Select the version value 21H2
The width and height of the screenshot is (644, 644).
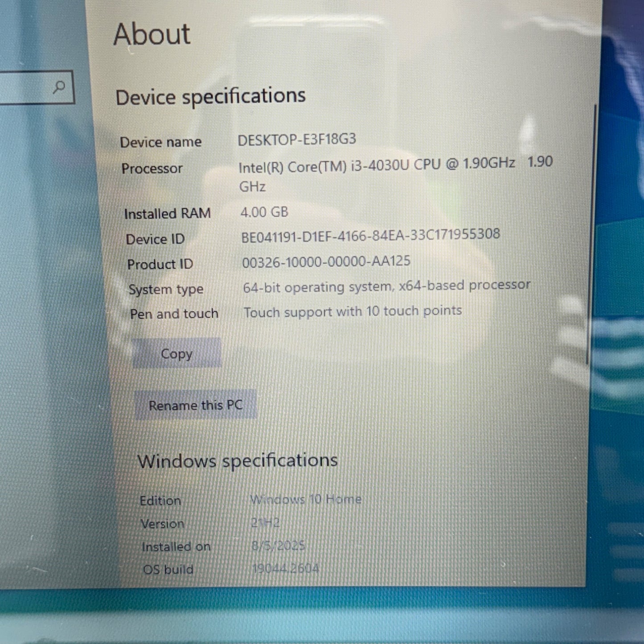point(265,522)
